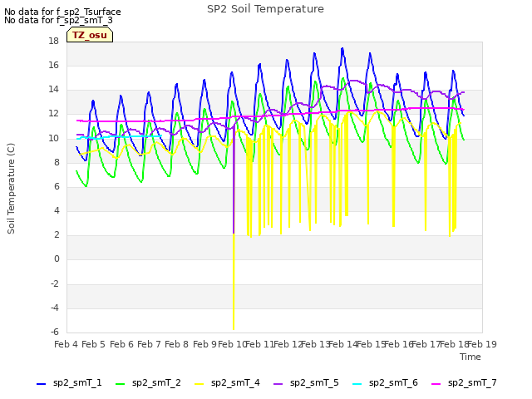Screen dimensions: 532x399
Task: Toggle sp2_smT_7 legend entry
Action: point(464,383)
